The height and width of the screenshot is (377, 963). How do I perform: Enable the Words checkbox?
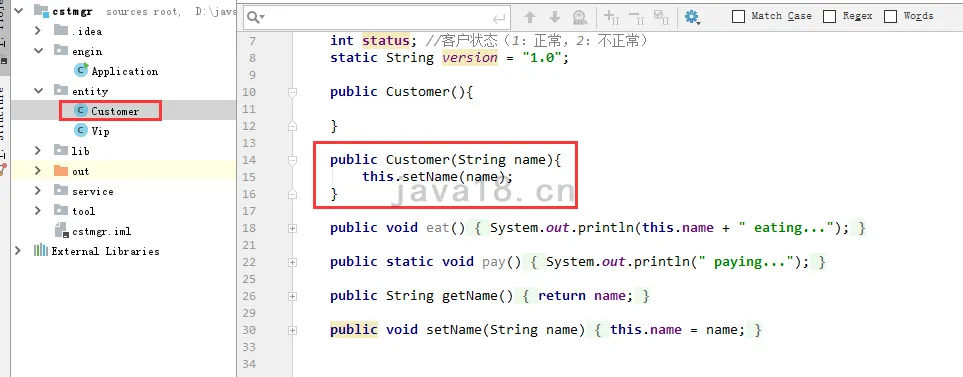[891, 17]
